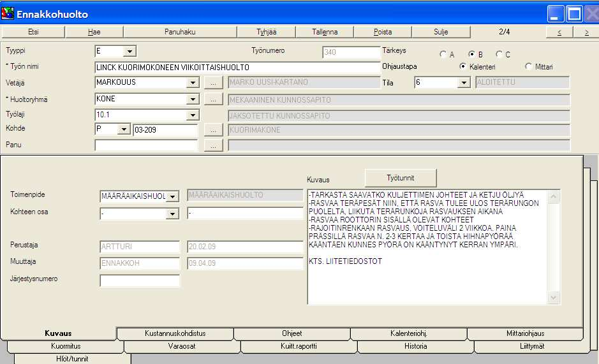Open the Kohteen osa dropdown
This screenshot has height=364, width=599.
tap(172, 214)
